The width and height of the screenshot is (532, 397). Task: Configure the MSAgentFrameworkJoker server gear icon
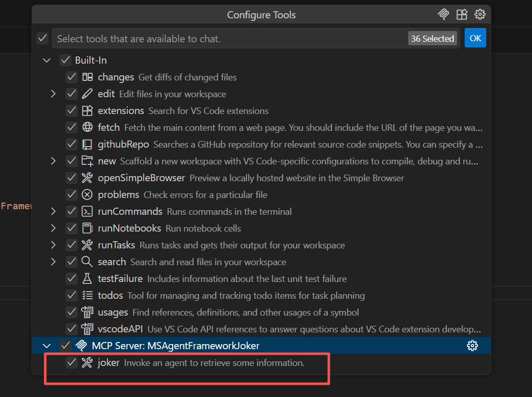(472, 346)
